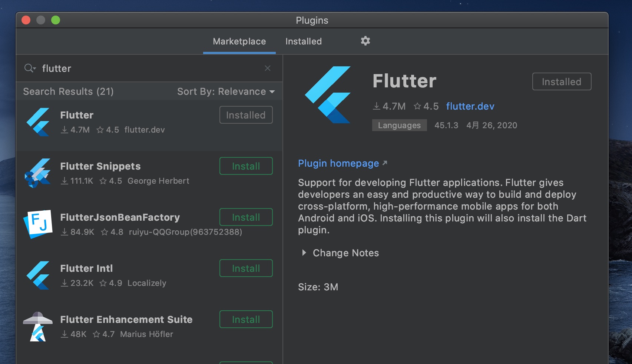The image size is (632, 364).
Task: Click the large Flutter logo in details
Action: tap(328, 95)
